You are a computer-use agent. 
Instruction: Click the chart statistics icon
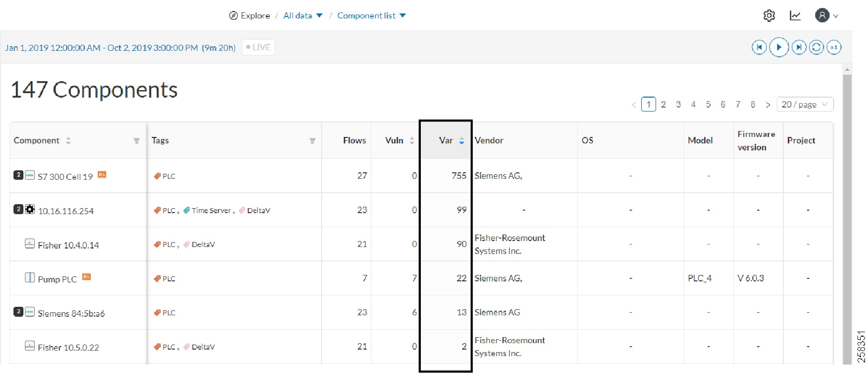795,15
